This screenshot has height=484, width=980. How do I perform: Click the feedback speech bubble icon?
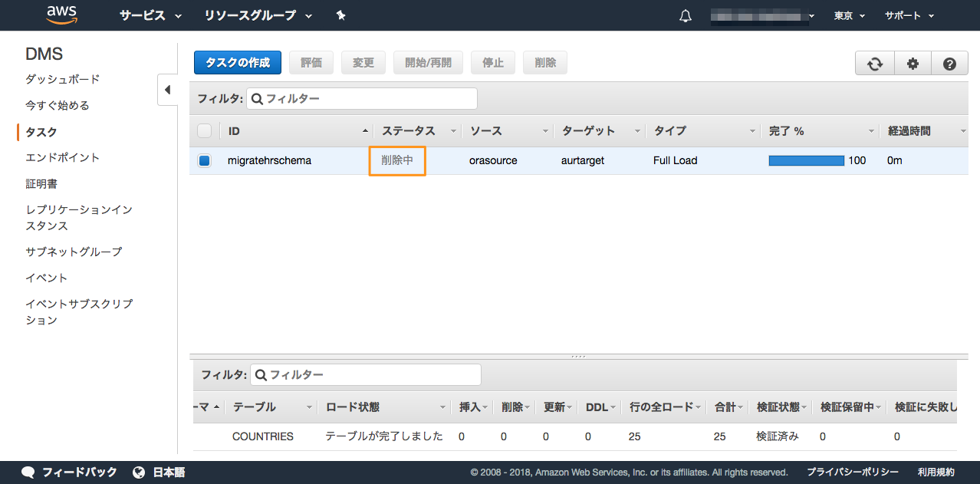coord(28,472)
